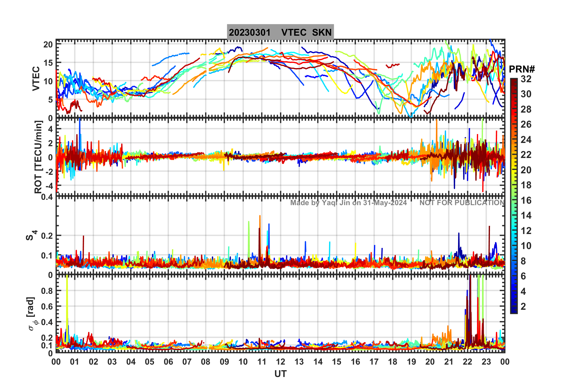Click colorbar tick label 12
Image resolution: width=561 pixels, height=392 pixels.
(x=526, y=230)
